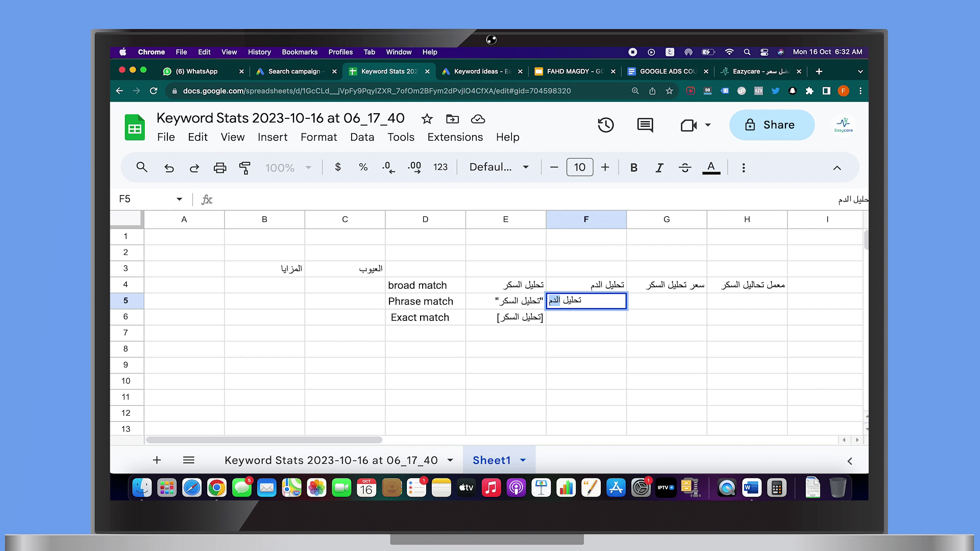
Task: Decrease decimal places
Action: click(388, 167)
